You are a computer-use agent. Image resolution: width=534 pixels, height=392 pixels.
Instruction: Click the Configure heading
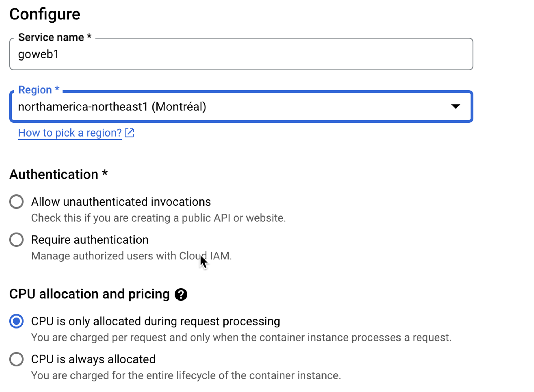tap(45, 14)
